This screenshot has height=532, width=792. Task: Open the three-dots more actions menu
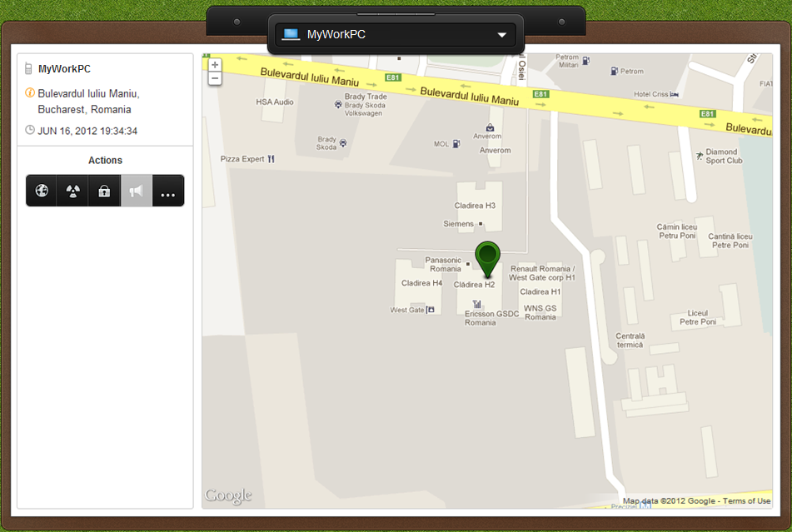coord(168,191)
